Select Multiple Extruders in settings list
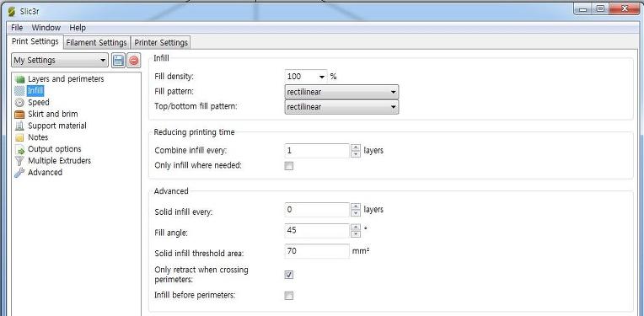Screen dimensions: 644x316 click(x=59, y=160)
